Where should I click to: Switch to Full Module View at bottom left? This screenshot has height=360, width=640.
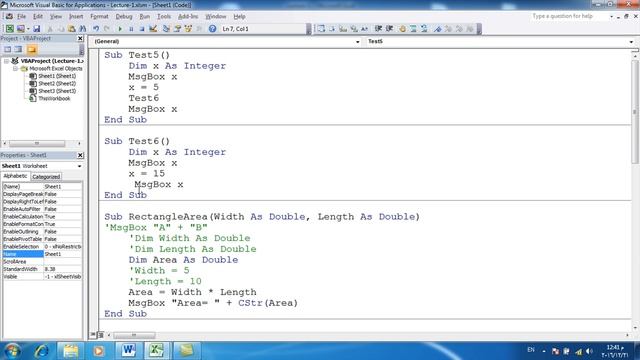pos(100,335)
